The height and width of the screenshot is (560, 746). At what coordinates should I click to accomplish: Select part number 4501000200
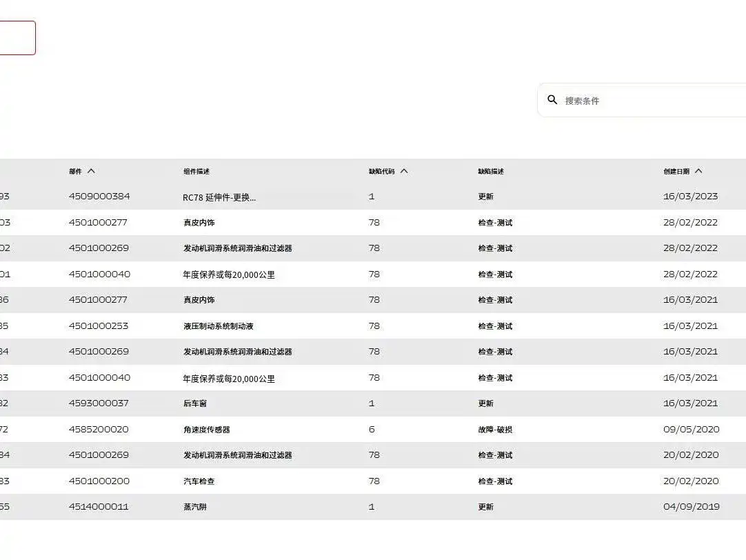coord(99,481)
